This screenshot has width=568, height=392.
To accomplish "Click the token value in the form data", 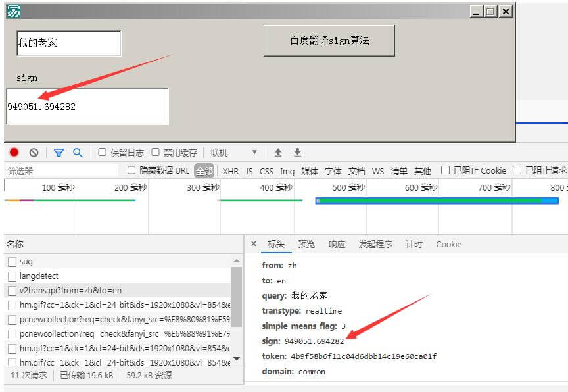I will pyautogui.click(x=364, y=356).
